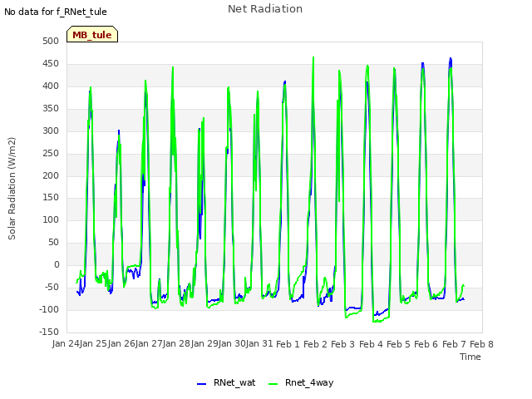This screenshot has width=532, height=399.
Task: Click the Jan 31 x-axis tick label
Action: point(259,344)
